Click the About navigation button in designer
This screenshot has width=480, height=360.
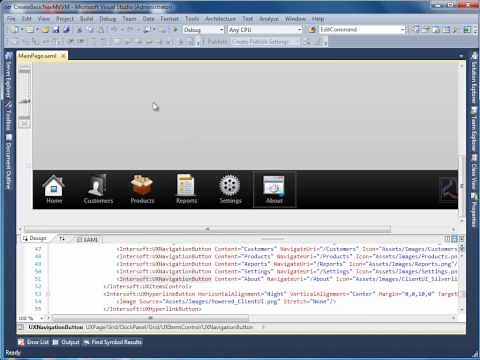tap(275, 190)
